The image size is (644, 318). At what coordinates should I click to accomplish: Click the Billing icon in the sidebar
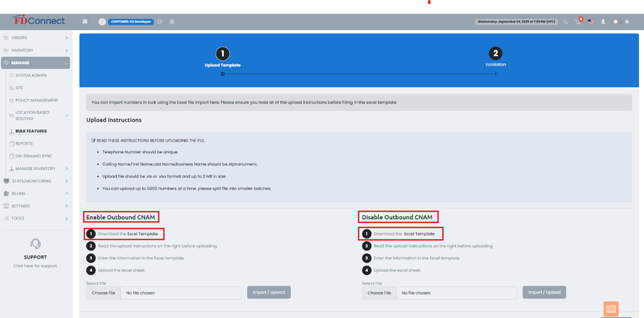(x=6, y=194)
